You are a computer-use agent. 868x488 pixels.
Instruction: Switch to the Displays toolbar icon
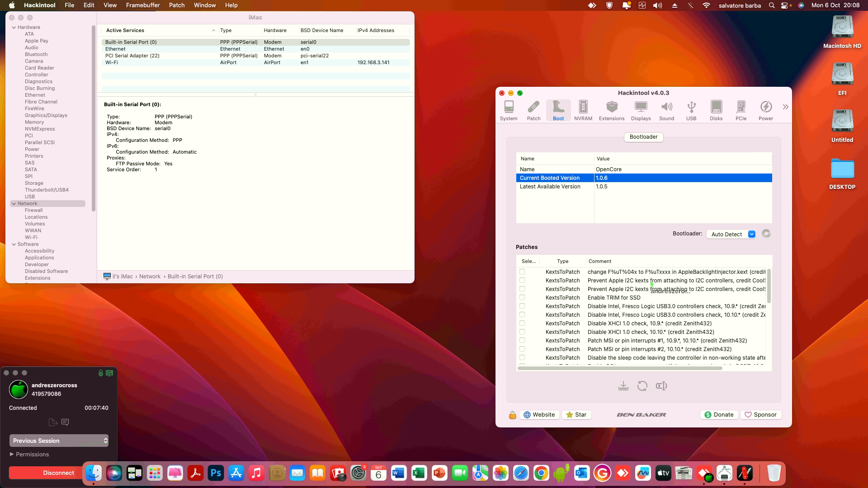click(x=641, y=111)
